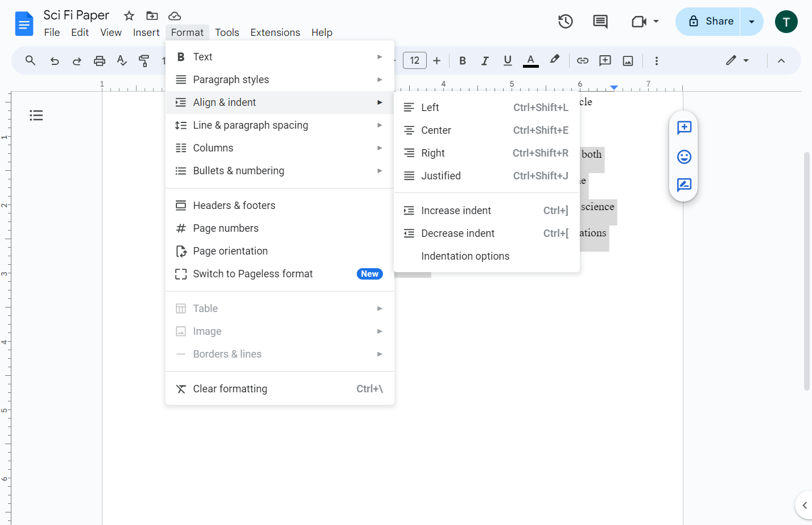Open the Help menu
This screenshot has height=525, width=812.
coord(321,32)
